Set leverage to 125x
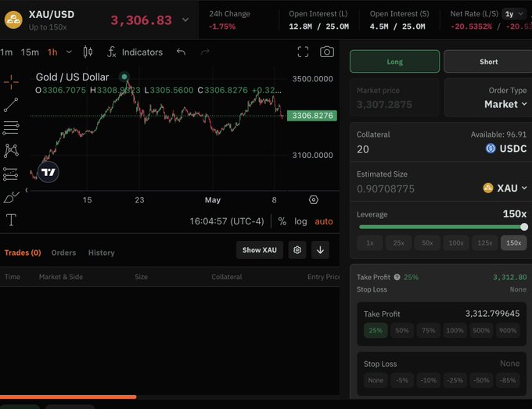 [x=485, y=243]
